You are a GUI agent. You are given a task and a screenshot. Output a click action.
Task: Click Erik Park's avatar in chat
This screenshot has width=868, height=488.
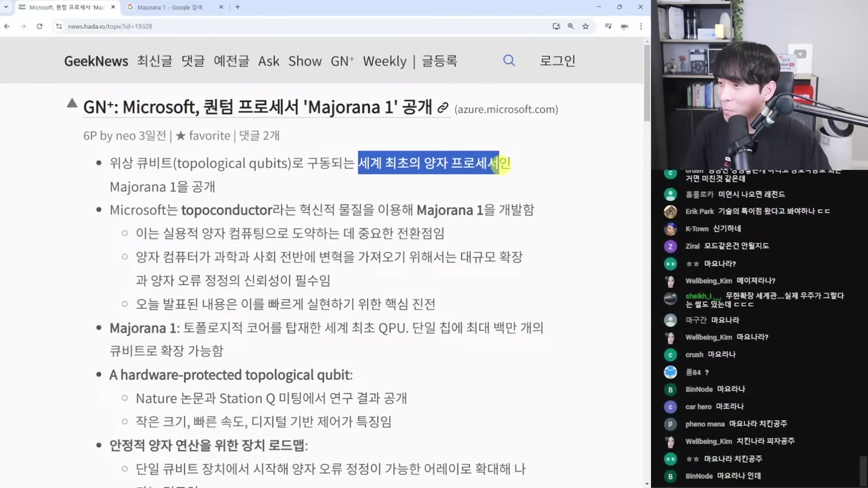670,212
